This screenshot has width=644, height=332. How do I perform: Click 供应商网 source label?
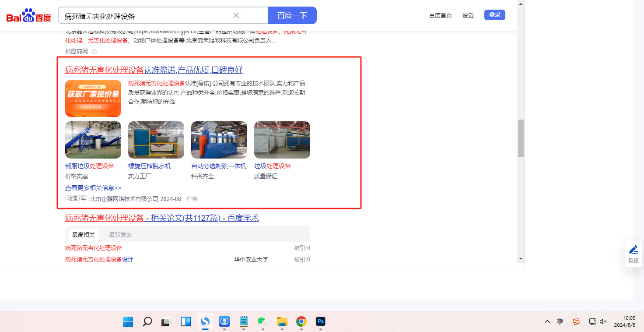(x=77, y=51)
